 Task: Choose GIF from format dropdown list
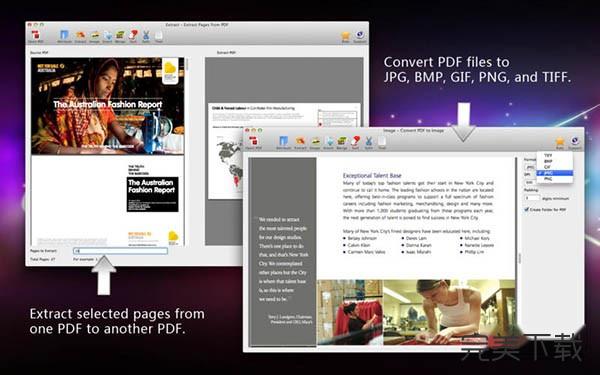pos(554,167)
